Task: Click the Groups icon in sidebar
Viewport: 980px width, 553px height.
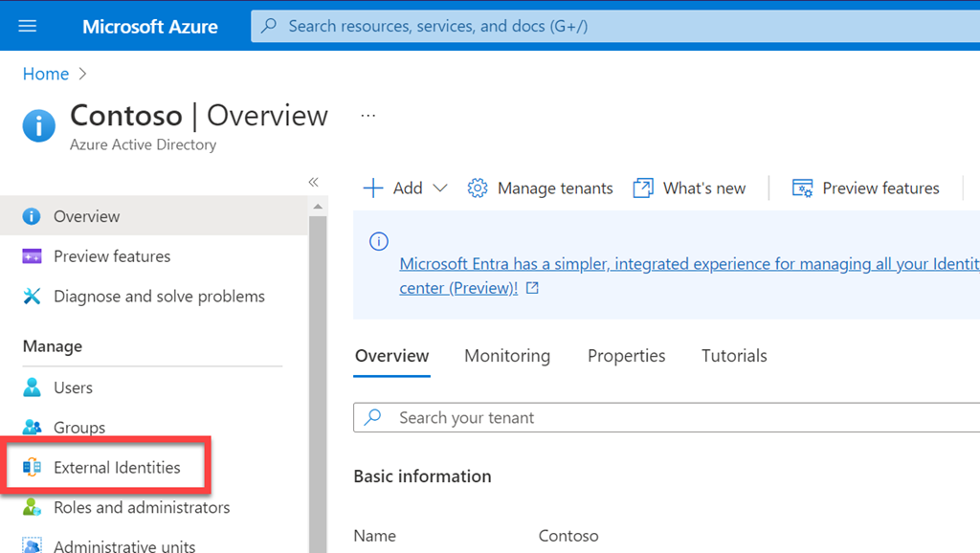Action: click(33, 428)
